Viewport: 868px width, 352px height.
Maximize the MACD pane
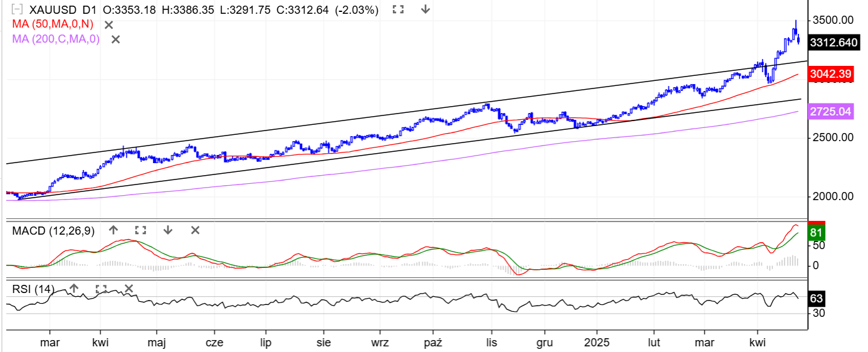tap(140, 230)
